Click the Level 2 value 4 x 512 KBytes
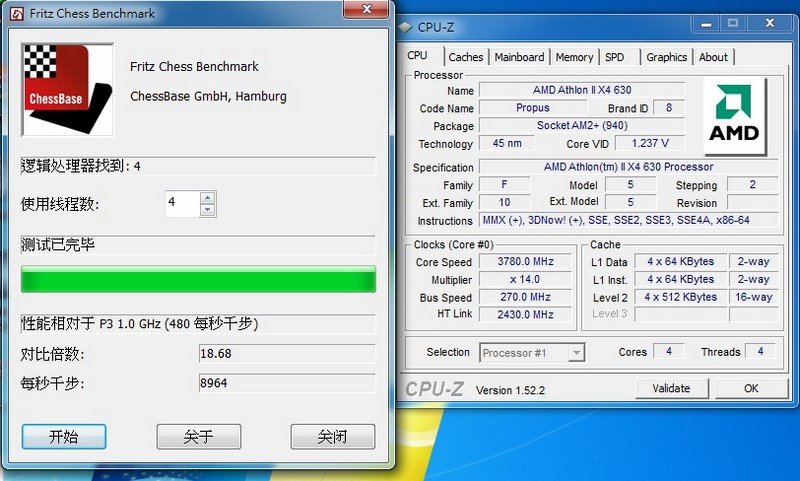800x481 pixels. tap(681, 297)
